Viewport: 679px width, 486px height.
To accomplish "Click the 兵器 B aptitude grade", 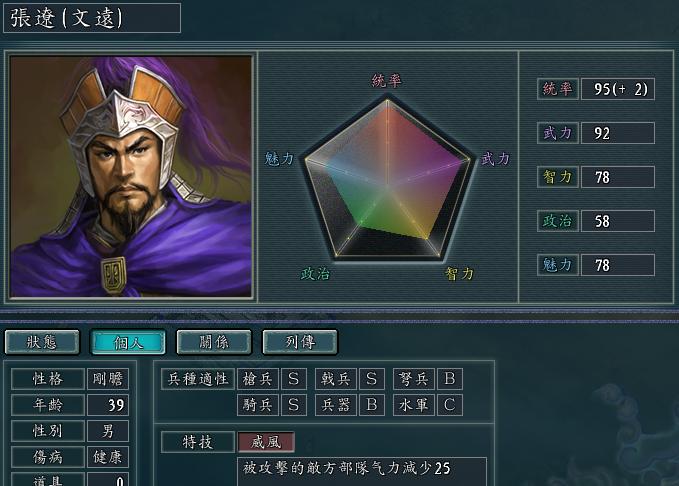I will [x=372, y=405].
